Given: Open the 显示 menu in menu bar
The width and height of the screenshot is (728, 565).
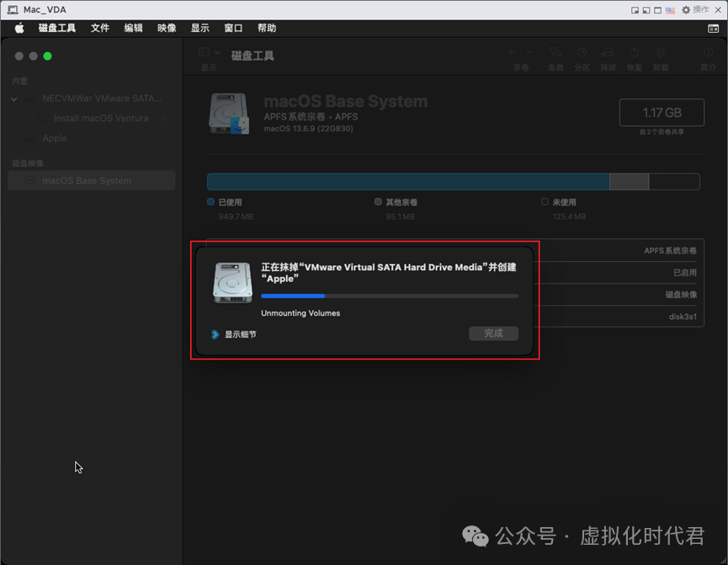Looking at the screenshot, I should pyautogui.click(x=200, y=29).
